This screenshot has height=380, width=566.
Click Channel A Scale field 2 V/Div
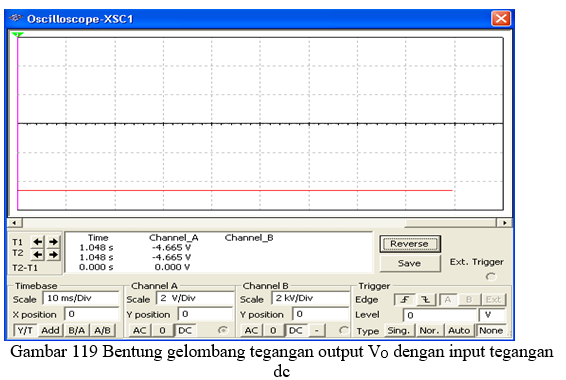(195, 298)
